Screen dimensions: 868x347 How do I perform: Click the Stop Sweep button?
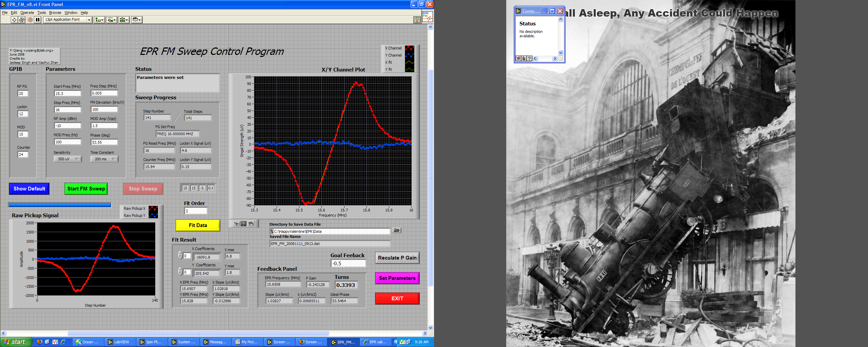tap(143, 189)
